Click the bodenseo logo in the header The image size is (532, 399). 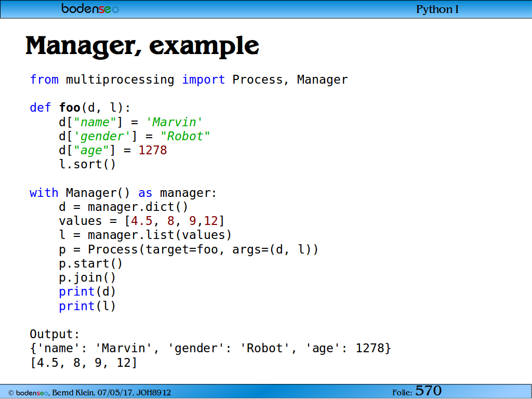pyautogui.click(x=90, y=8)
